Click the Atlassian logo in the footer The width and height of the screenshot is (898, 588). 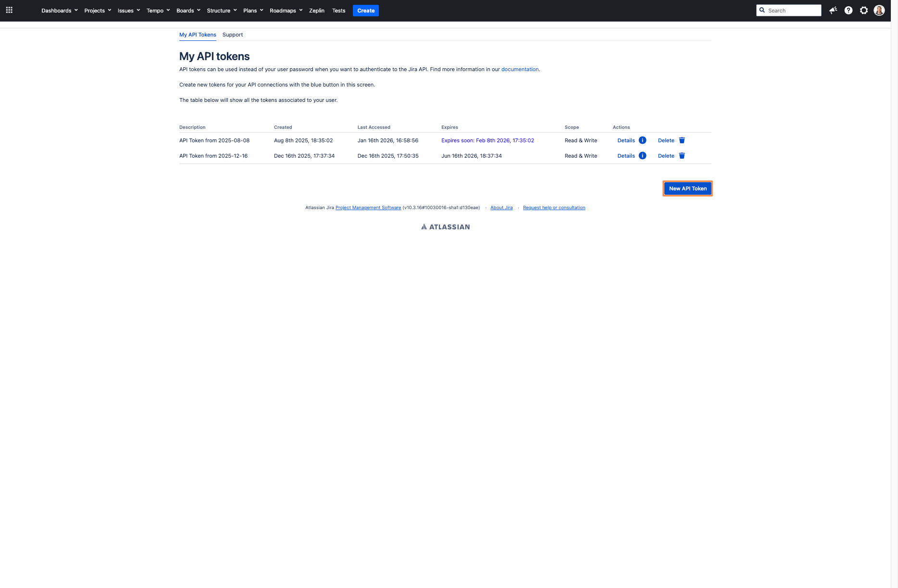(x=445, y=226)
